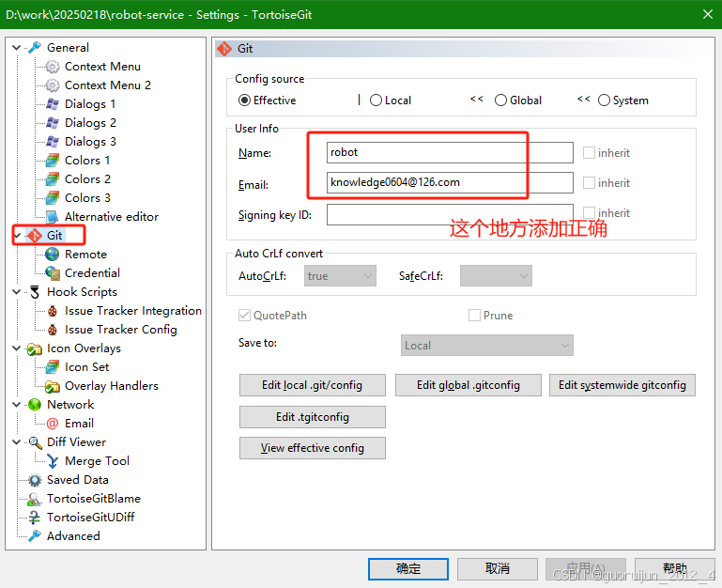The height and width of the screenshot is (588, 722).
Task: Click the Remote globe icon
Action: tap(53, 255)
